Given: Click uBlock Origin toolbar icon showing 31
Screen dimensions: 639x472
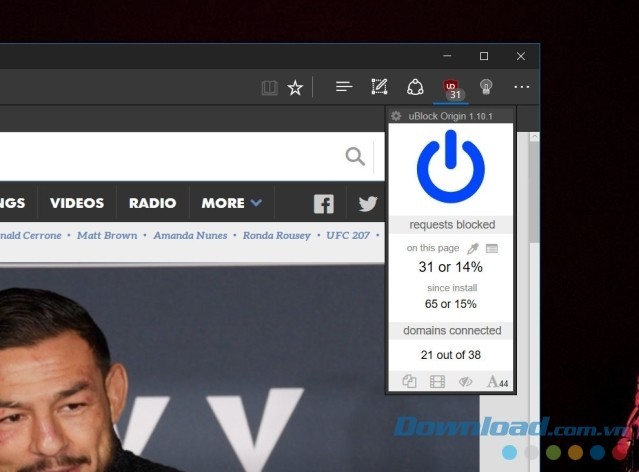Looking at the screenshot, I should (451, 89).
